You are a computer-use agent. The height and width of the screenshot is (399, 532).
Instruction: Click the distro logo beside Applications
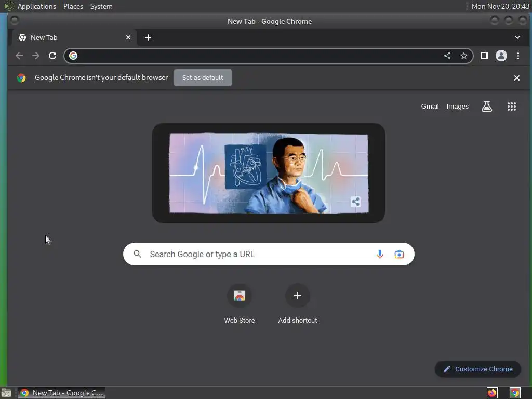(x=9, y=6)
